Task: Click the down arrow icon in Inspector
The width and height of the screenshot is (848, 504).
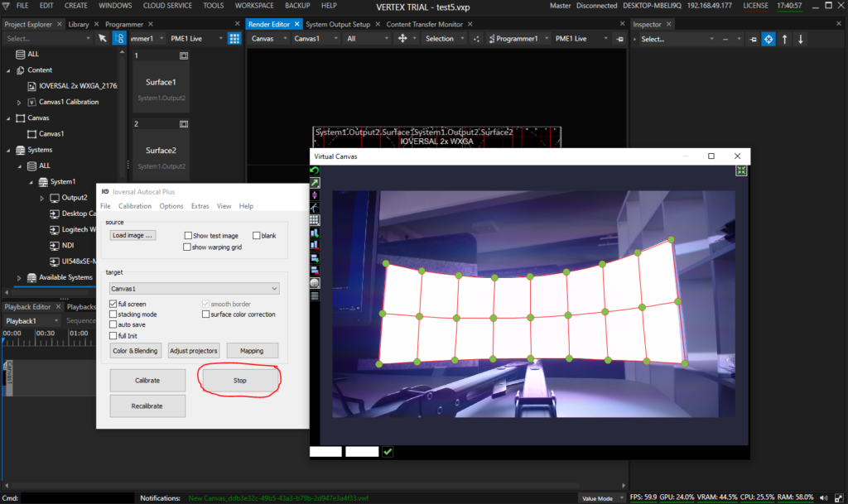Action: 801,39
